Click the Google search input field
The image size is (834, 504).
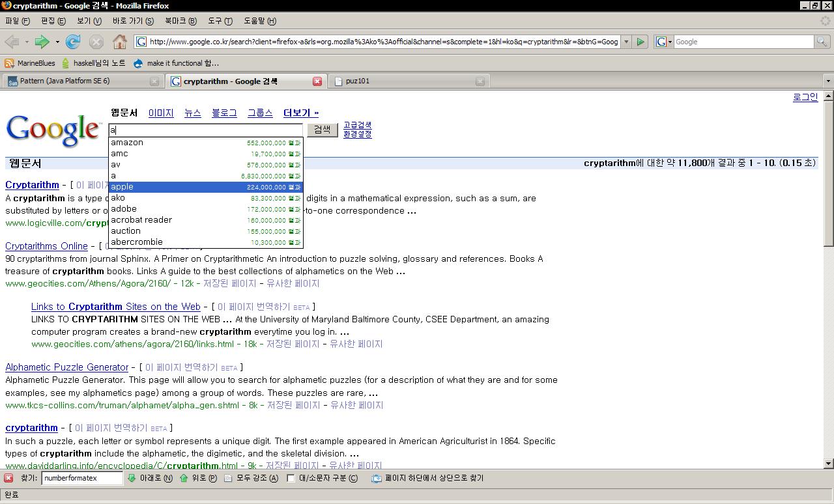click(x=205, y=130)
